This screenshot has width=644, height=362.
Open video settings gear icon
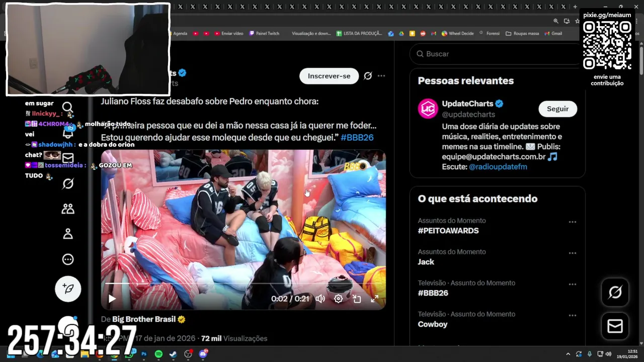point(339,299)
